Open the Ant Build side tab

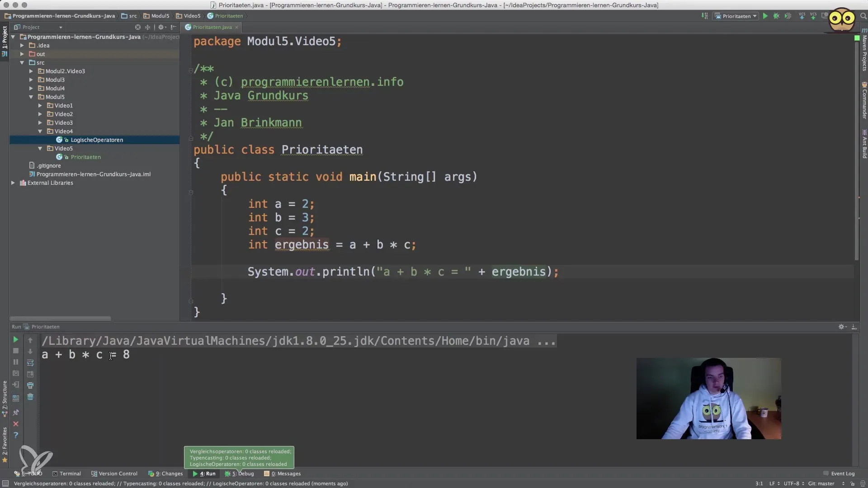[x=864, y=144]
